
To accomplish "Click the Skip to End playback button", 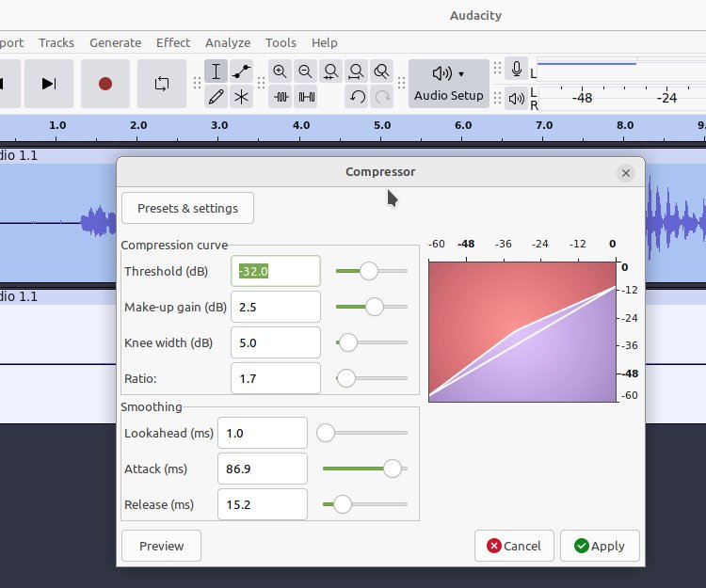I will 49,84.
